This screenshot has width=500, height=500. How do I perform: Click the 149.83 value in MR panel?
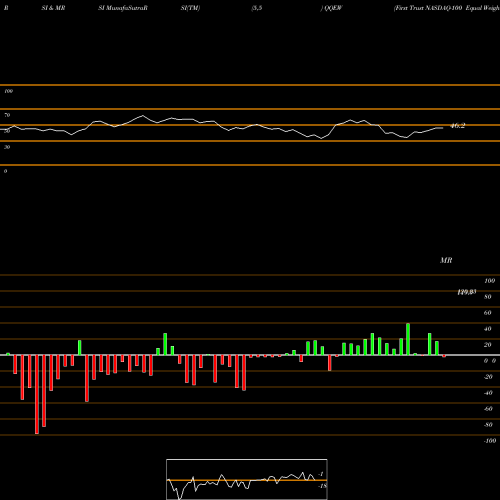pos(466,292)
